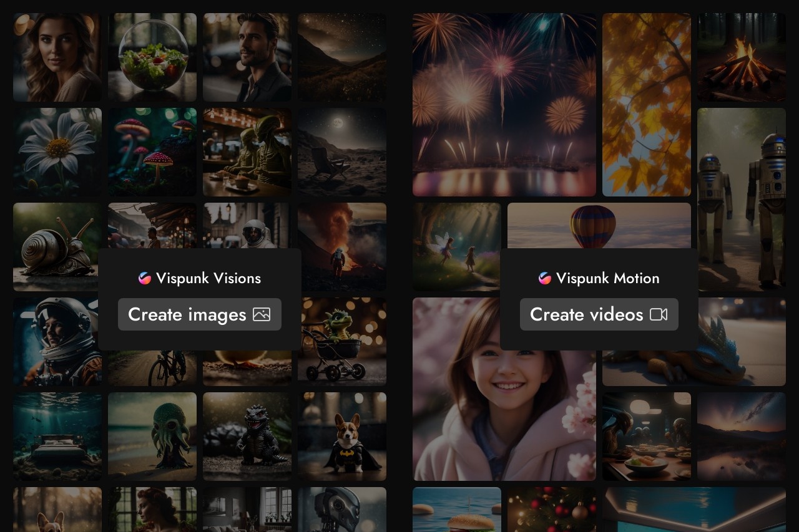799x532 pixels.
Task: Click the camera icon in Create videos
Action: (659, 314)
